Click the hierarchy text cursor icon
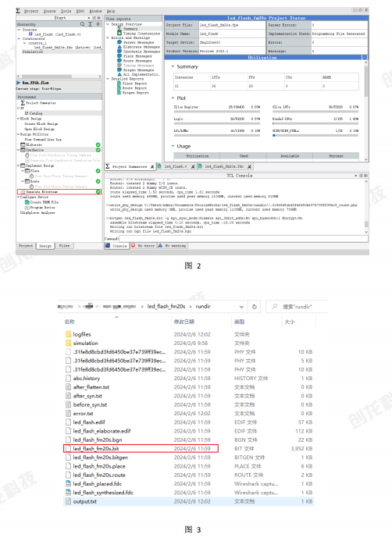 [x=90, y=24]
